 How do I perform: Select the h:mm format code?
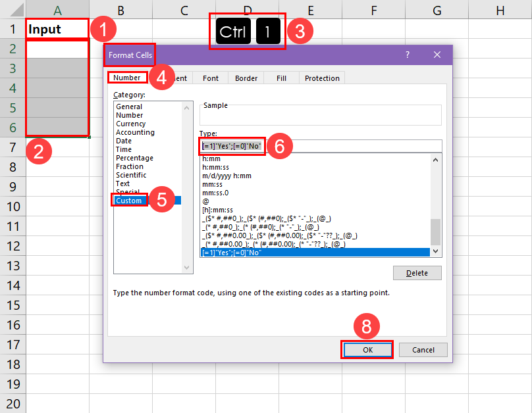tap(211, 158)
